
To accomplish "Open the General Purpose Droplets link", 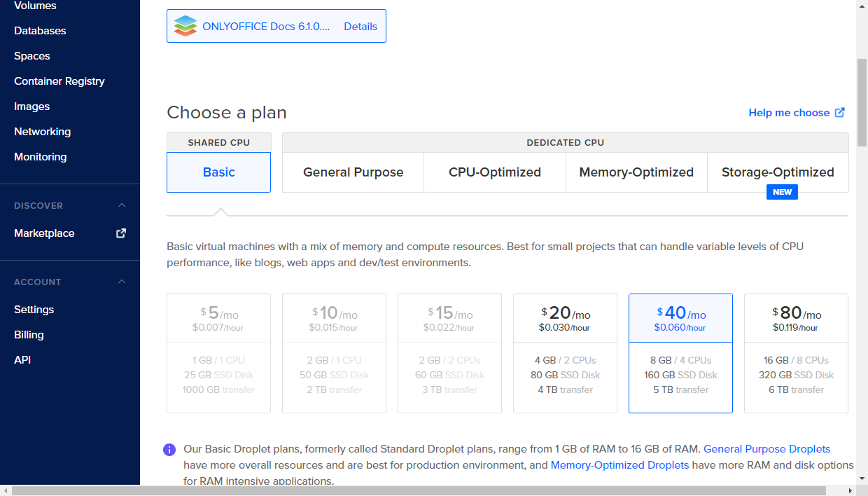I will pos(766,449).
